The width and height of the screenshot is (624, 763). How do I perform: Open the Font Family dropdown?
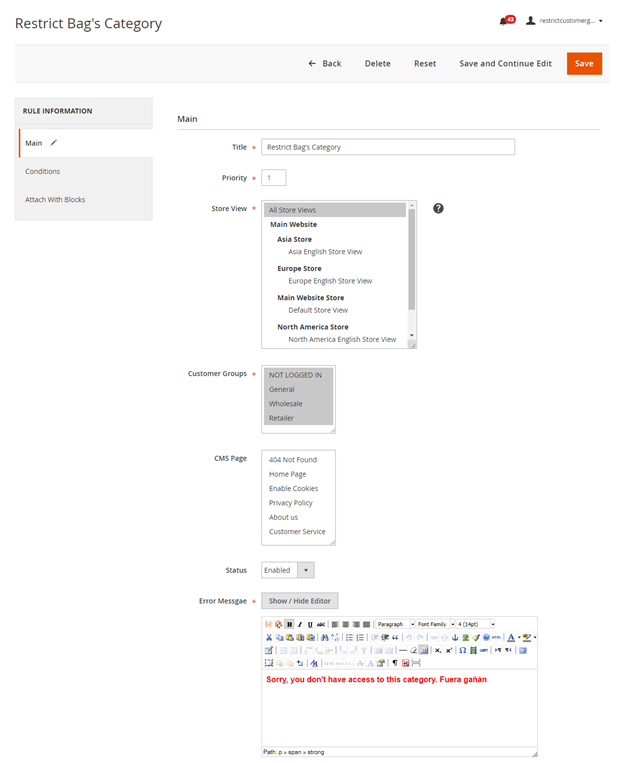435,624
